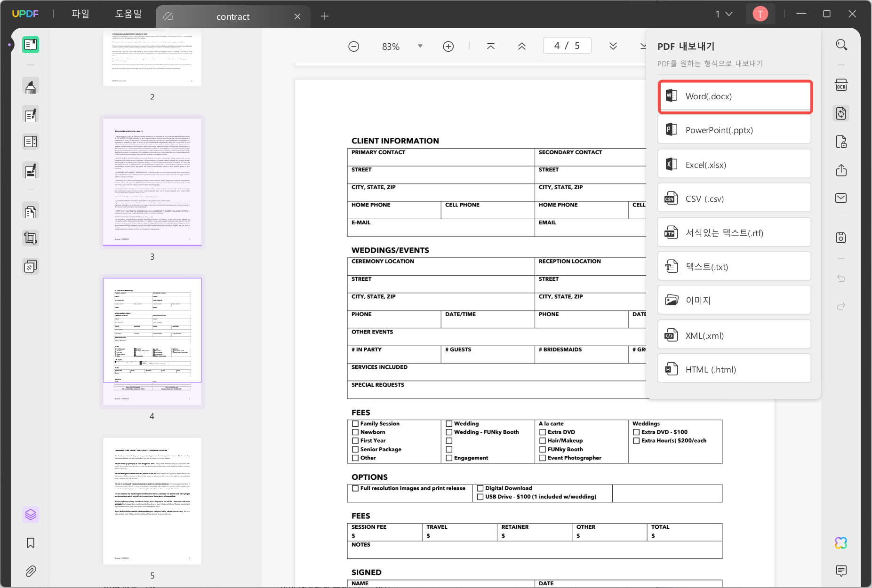Open the Reader mode icon in left sidebar
872x588 pixels.
click(31, 45)
